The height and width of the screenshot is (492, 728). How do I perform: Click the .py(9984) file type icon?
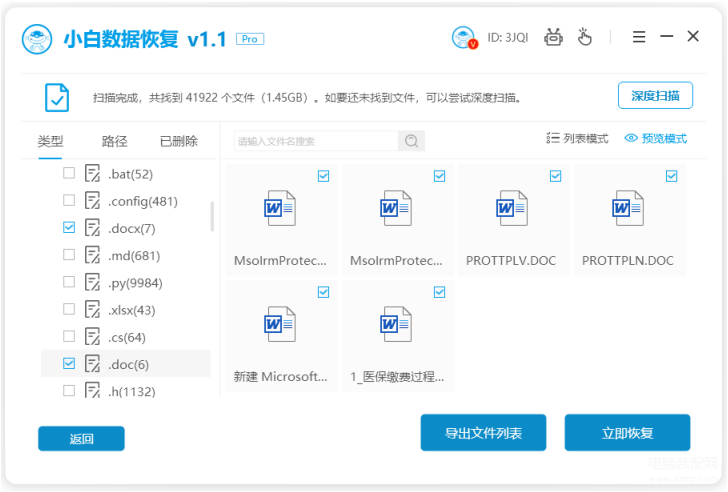point(92,282)
